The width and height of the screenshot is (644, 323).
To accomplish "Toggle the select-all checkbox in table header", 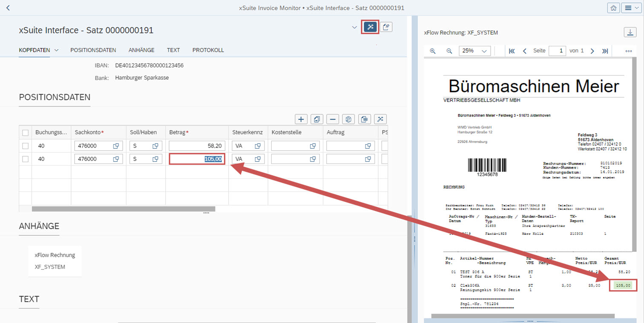I will [26, 132].
